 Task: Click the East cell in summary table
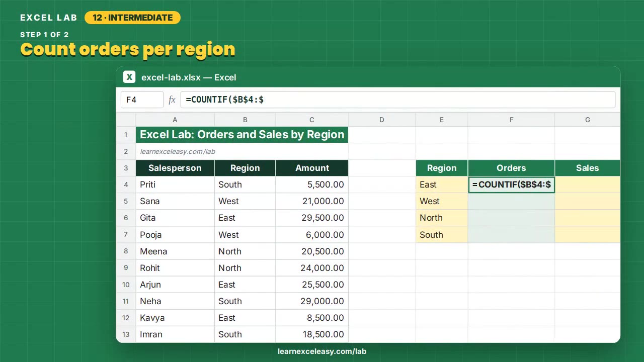point(442,185)
